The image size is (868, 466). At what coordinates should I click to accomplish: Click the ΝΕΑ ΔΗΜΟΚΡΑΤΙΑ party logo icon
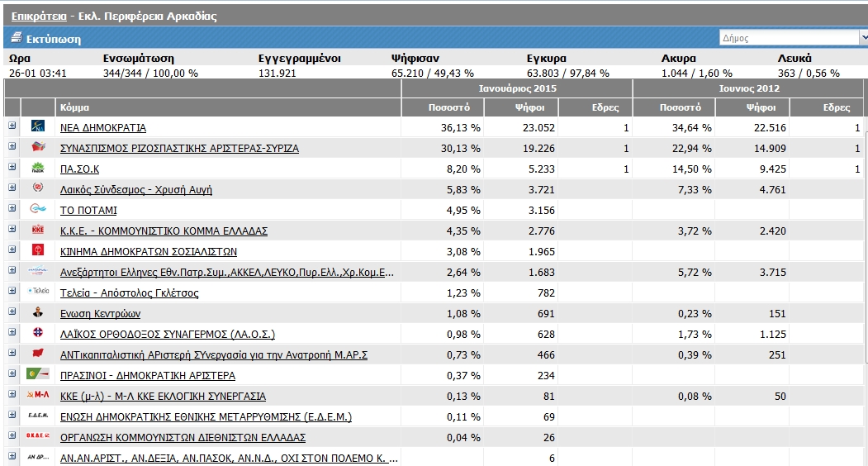(38, 127)
